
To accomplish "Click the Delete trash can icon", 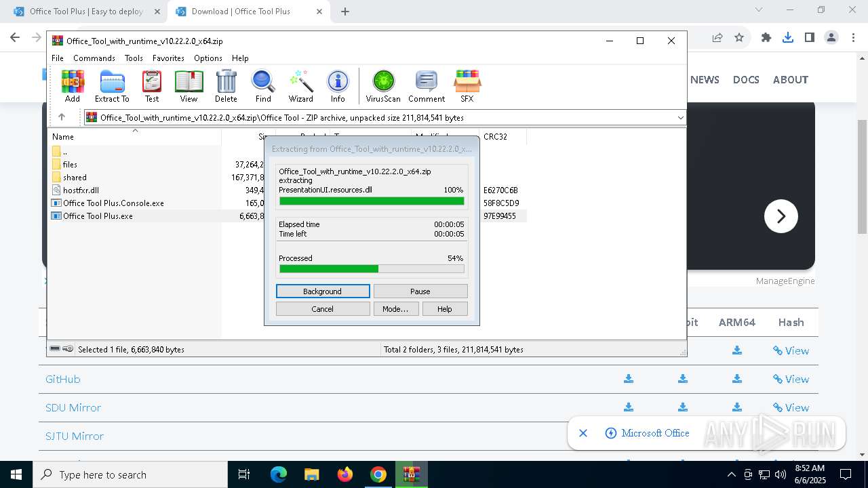I will coord(226,86).
